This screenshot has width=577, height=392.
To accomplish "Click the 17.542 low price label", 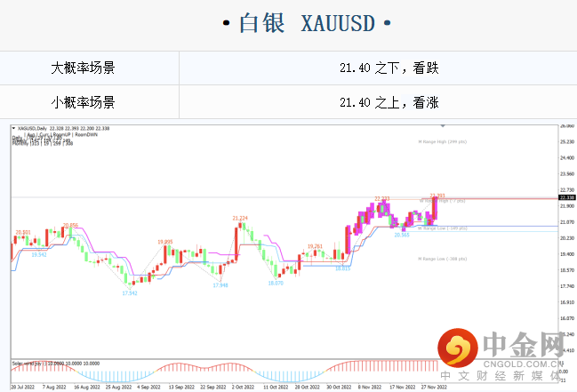I will [130, 292].
